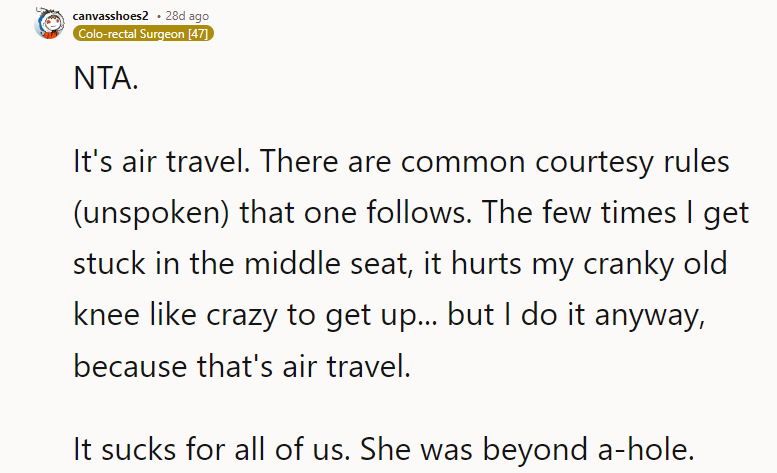The image size is (777, 473).
Task: Open the canvasshoes2 profile link
Action: [111, 17]
